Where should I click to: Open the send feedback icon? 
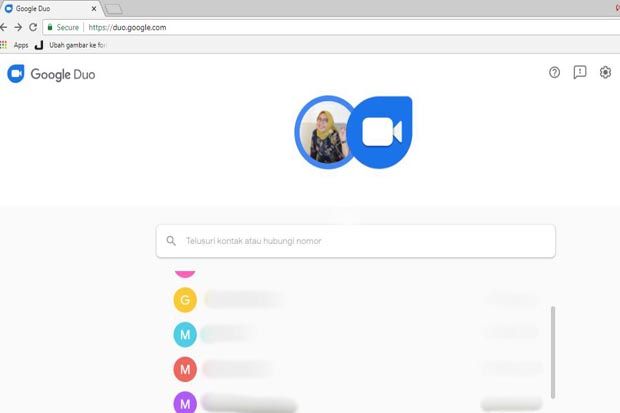(580, 72)
